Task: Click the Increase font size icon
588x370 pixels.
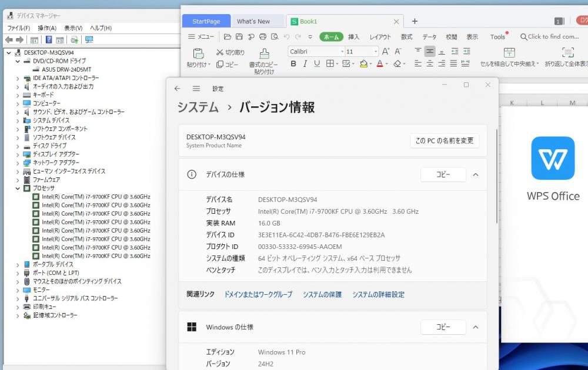Action: click(x=386, y=51)
